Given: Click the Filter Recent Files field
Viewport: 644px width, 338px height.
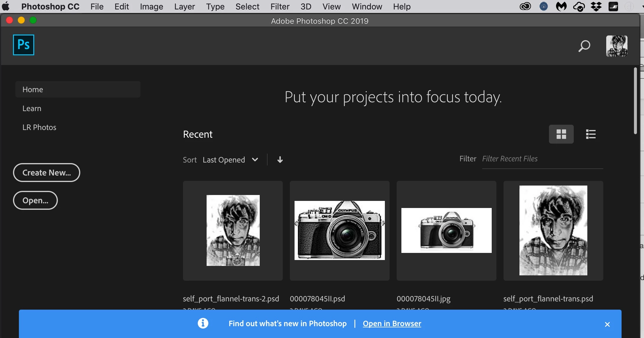Looking at the screenshot, I should [x=542, y=159].
